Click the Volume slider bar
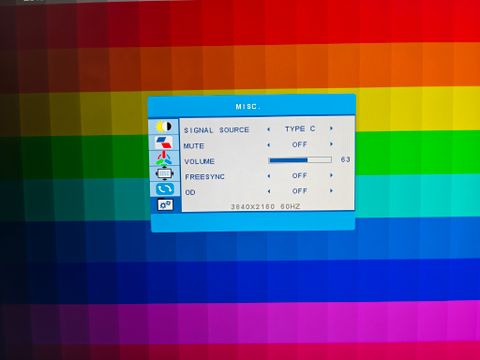This screenshot has height=360, width=480. (300, 160)
